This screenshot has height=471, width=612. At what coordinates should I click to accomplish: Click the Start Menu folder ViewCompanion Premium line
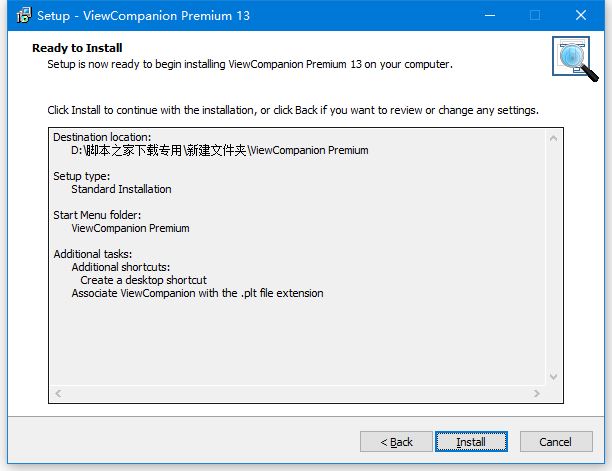130,228
